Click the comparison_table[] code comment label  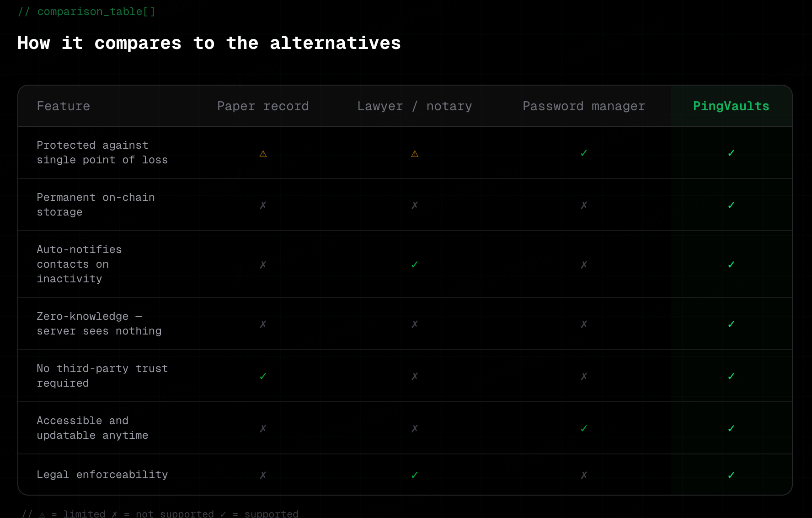point(86,11)
